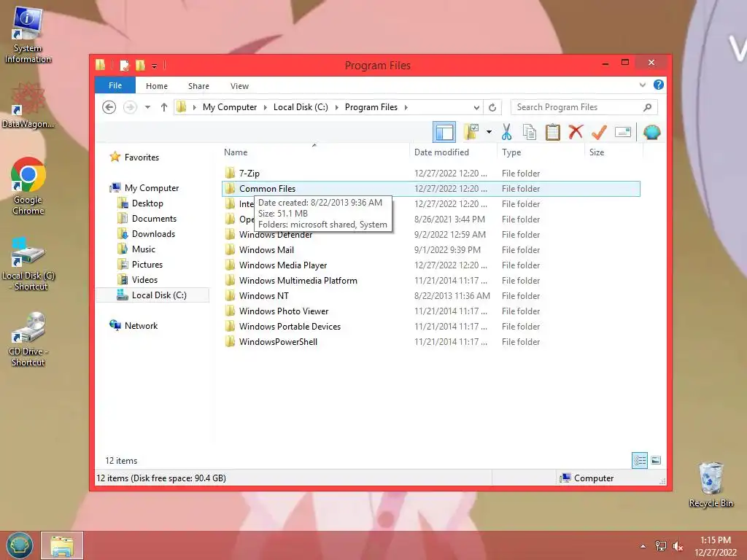Click the File Explorer taskbar button
Viewport: 747px width, 560px height.
62,545
